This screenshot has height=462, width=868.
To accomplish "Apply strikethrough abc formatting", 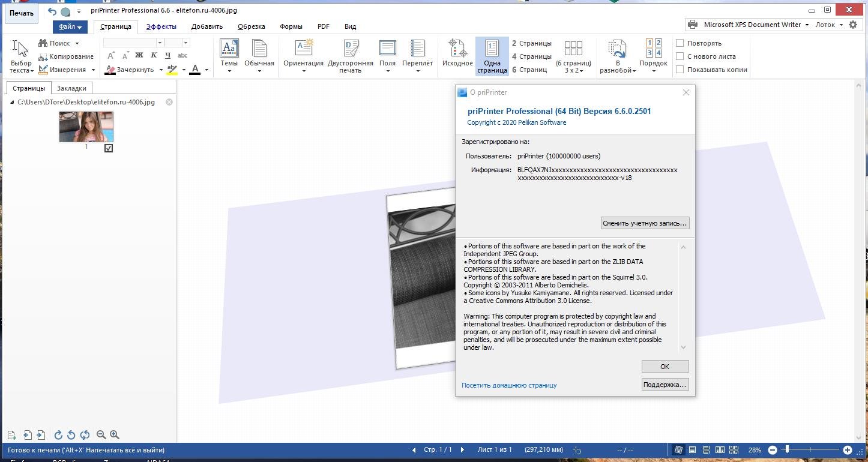I will click(x=182, y=55).
